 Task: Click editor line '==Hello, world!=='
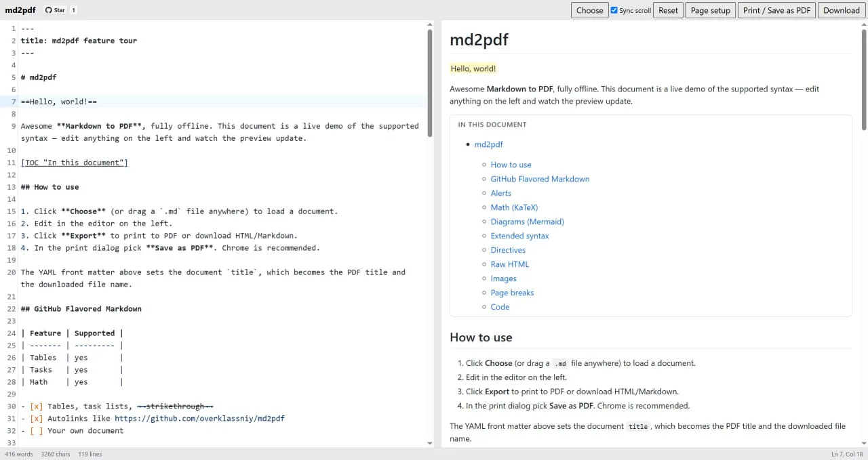tap(59, 102)
